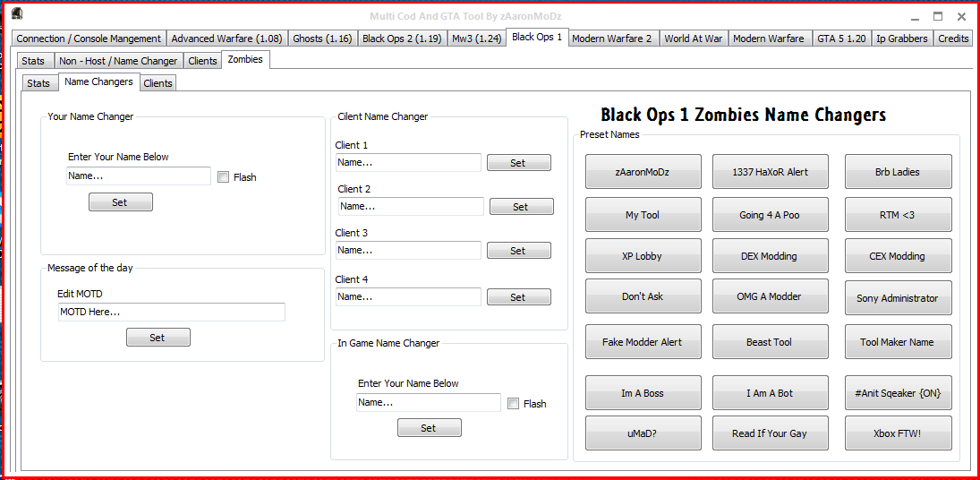View the Credits tab

(x=953, y=39)
